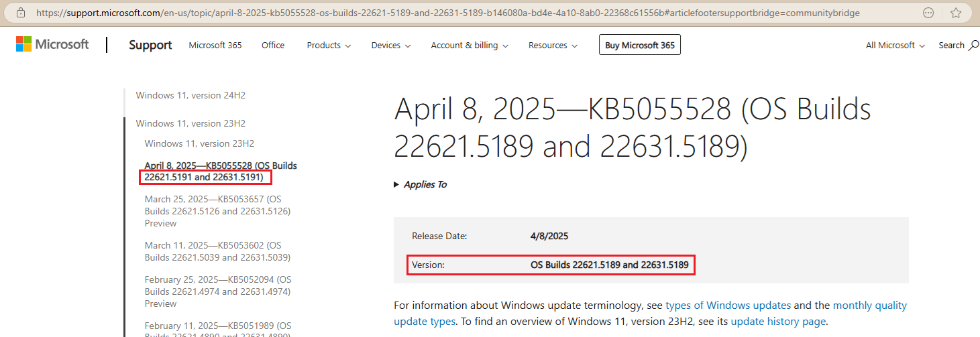This screenshot has height=337, width=980.
Task: Open March 25, 2025—KB5053657 Preview article
Action: click(217, 211)
